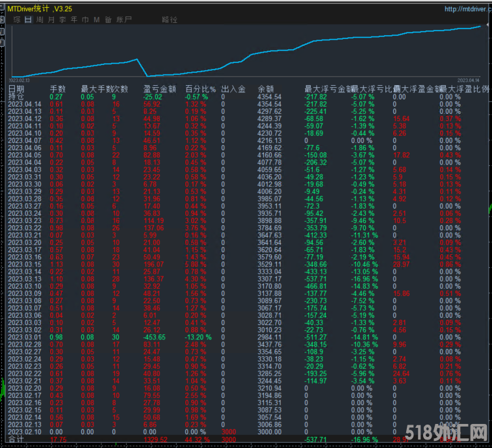This screenshot has width=492, height=448.
Task: Select the 持仓 open positions row label
Action: click(x=16, y=97)
